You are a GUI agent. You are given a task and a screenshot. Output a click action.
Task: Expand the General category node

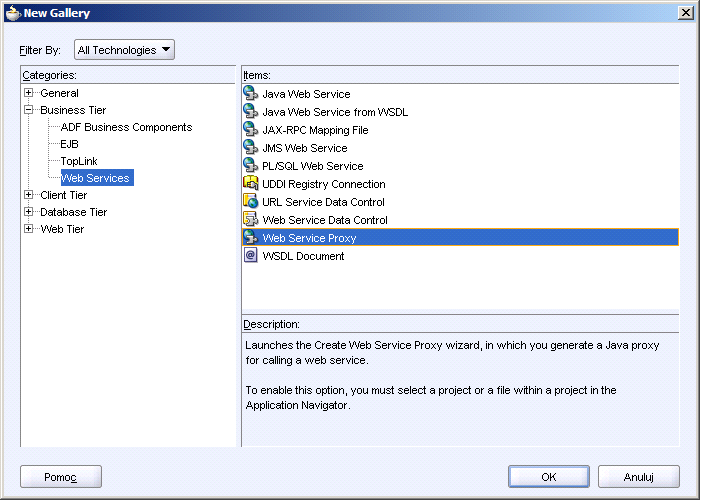click(29, 93)
